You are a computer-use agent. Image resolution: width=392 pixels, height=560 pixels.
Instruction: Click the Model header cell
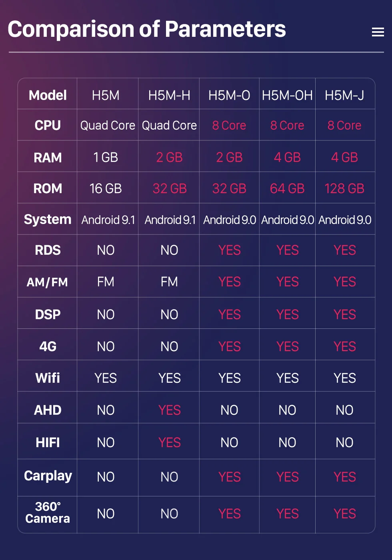(x=48, y=96)
